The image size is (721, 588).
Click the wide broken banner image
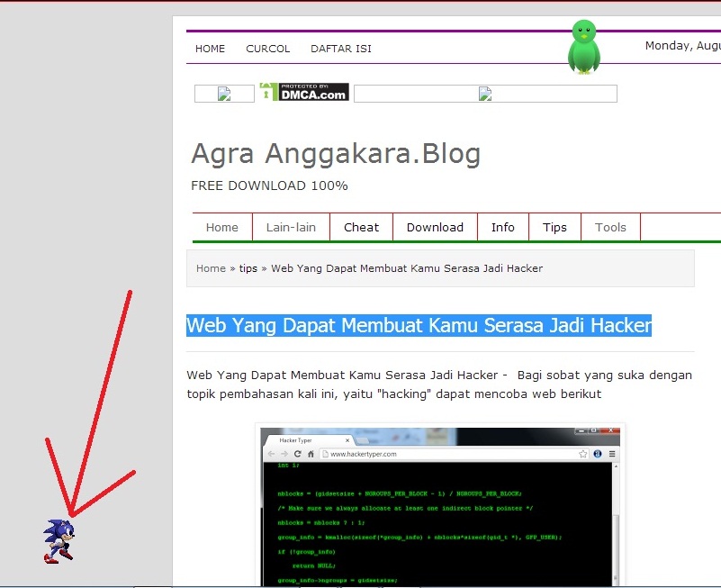(x=485, y=94)
